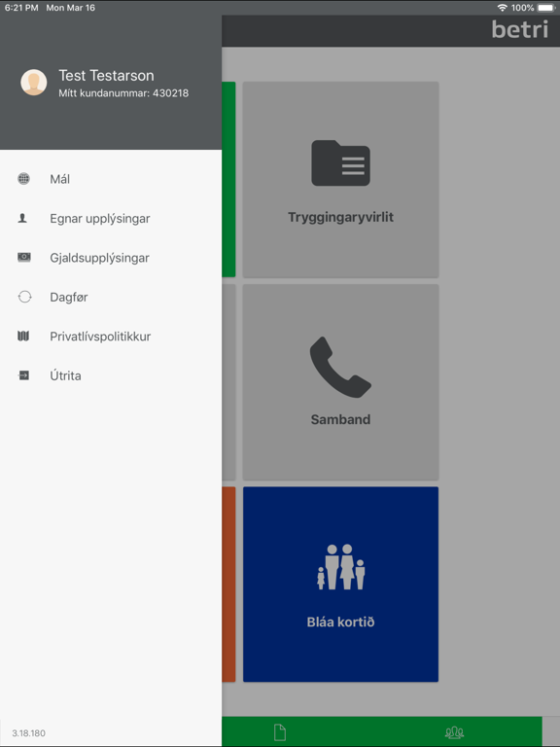Click the globe icon beside Mál
This screenshot has height=747, width=560.
23,179
